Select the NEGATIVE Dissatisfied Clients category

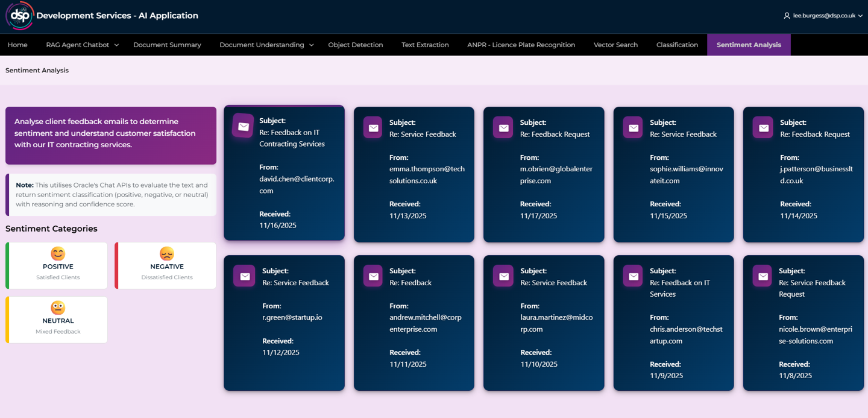pos(166,266)
